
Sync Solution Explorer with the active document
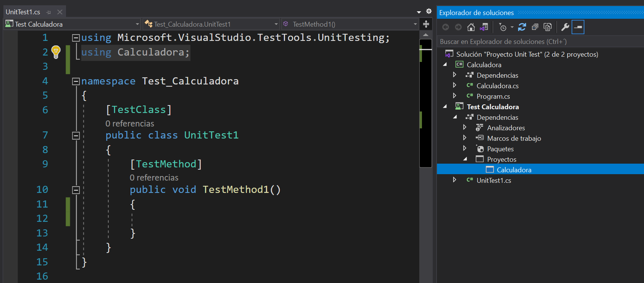pos(522,27)
